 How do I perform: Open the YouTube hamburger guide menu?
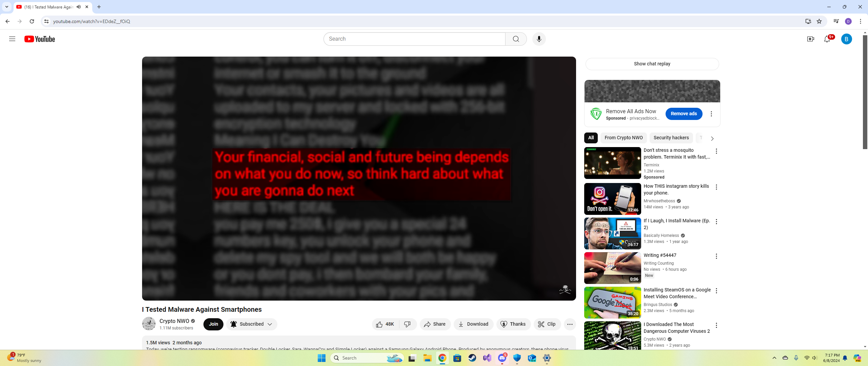coord(12,39)
